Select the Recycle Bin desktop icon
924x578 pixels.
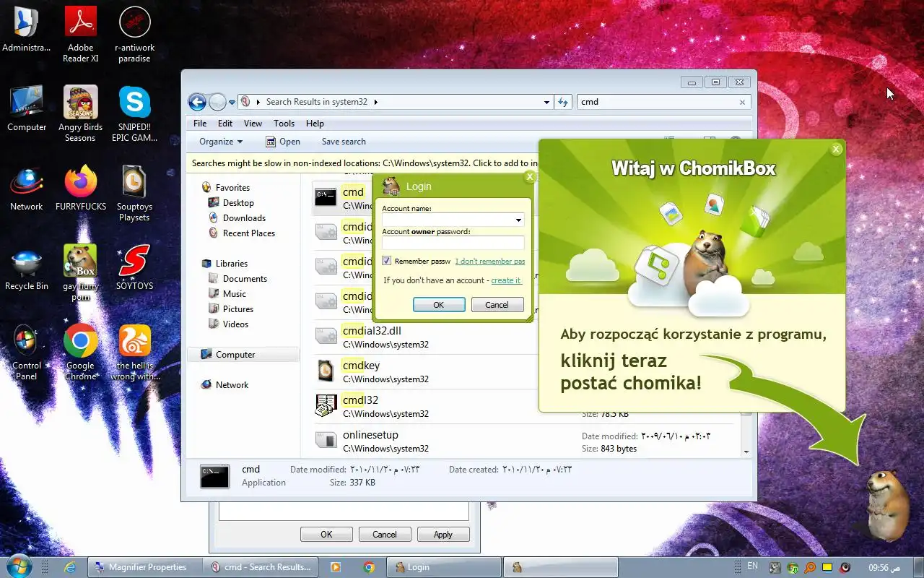pyautogui.click(x=27, y=269)
